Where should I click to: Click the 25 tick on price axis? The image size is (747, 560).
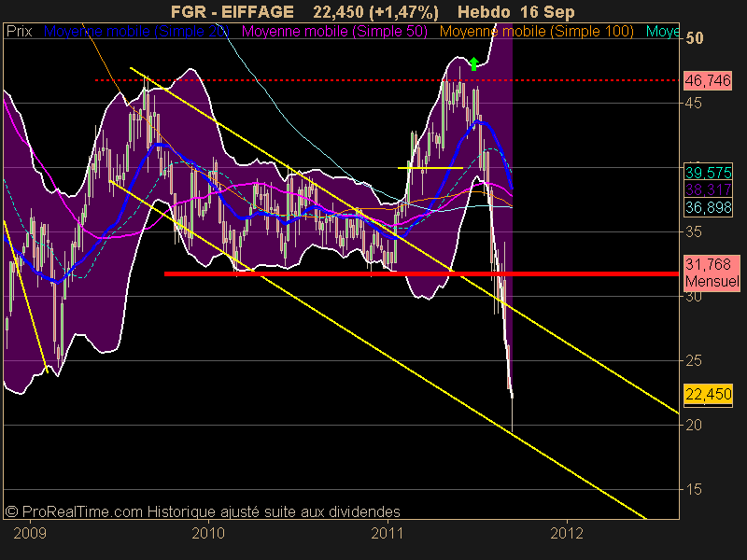click(693, 361)
